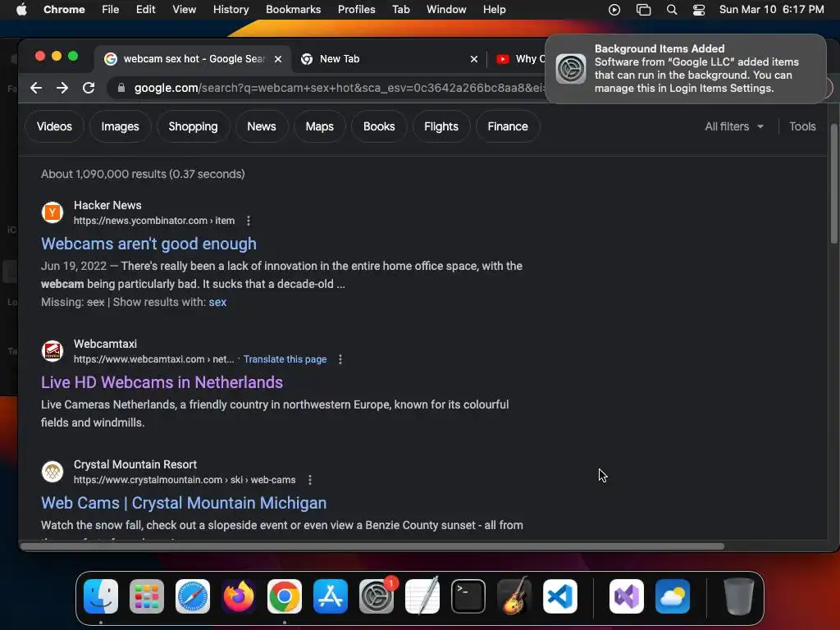Launch Firefox from the dock
The width and height of the screenshot is (840, 630).
[239, 596]
